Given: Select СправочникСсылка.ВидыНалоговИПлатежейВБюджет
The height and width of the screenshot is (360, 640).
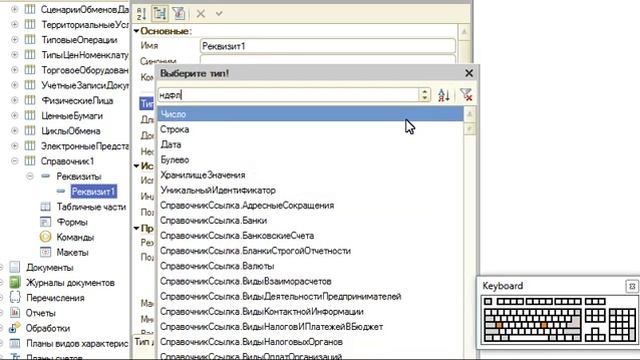Looking at the screenshot, I should [310, 327].
